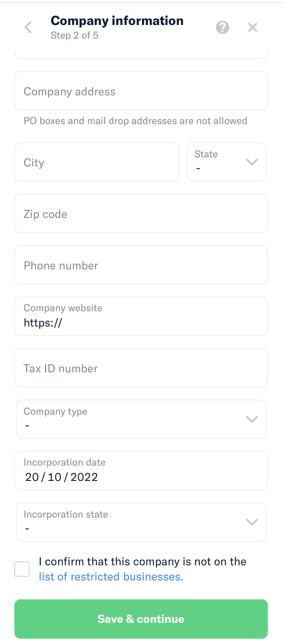Select the Zip code input
This screenshot has height=644, width=283.
(x=141, y=214)
